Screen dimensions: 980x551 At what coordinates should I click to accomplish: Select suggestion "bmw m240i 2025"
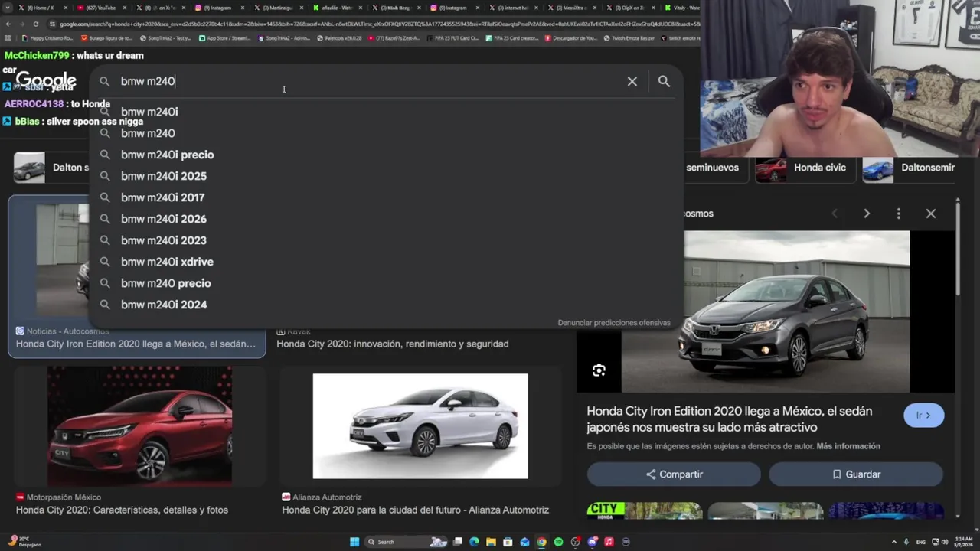(386, 176)
